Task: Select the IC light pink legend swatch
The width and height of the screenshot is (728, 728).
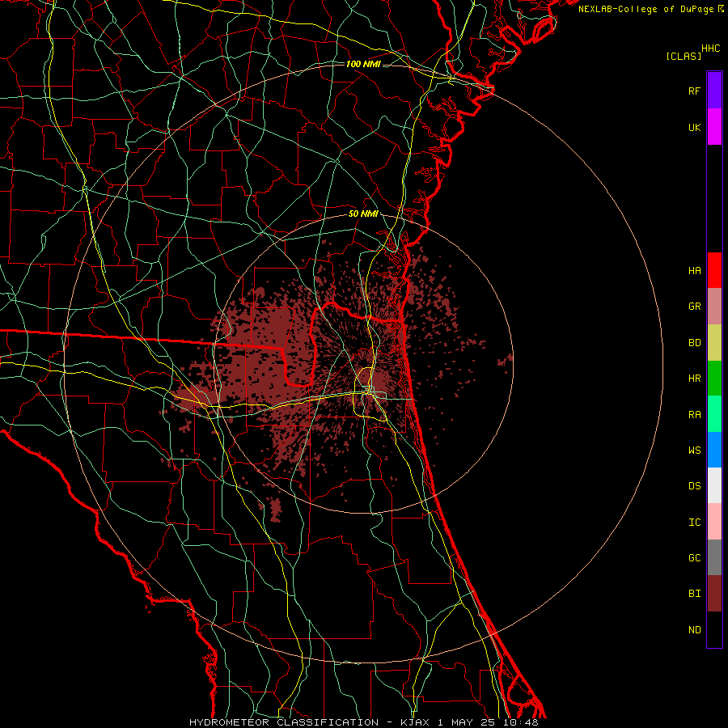Action: pyautogui.click(x=714, y=522)
